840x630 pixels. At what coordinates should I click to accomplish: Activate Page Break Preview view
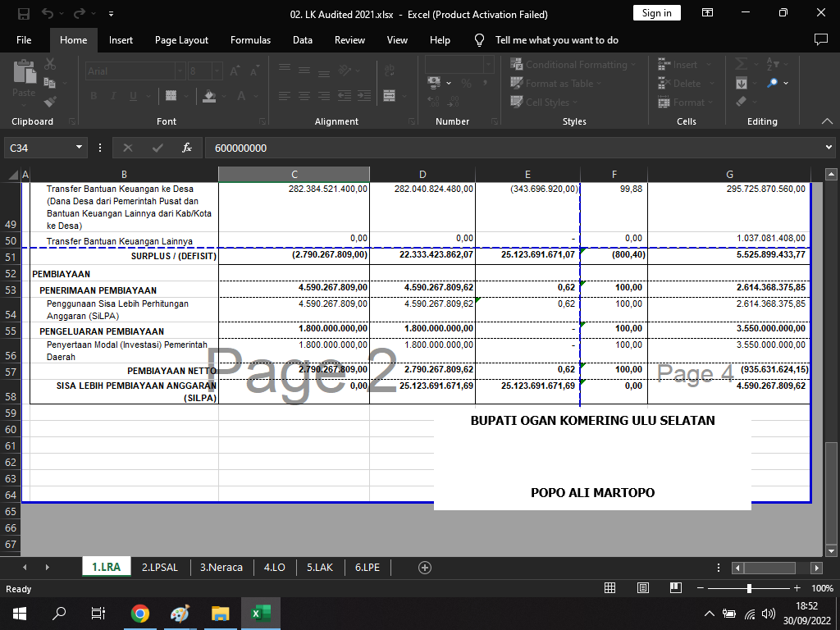[675, 588]
